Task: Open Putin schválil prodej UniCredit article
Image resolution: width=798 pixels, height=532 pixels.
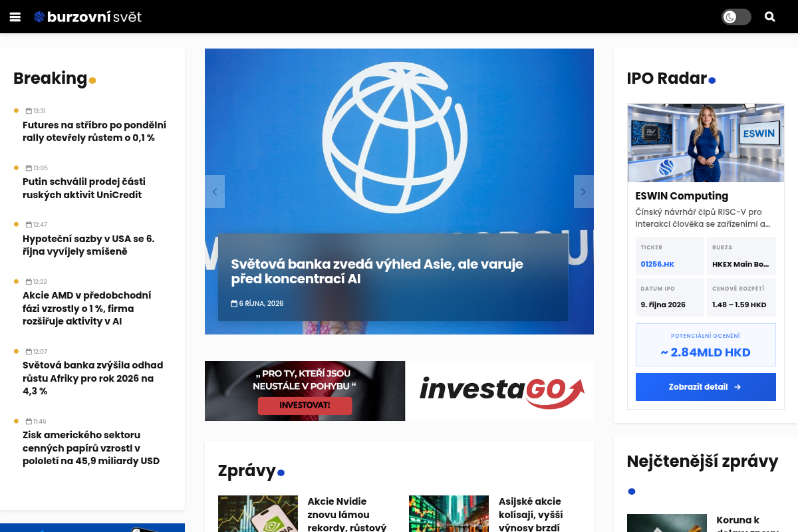Action: coord(84,188)
